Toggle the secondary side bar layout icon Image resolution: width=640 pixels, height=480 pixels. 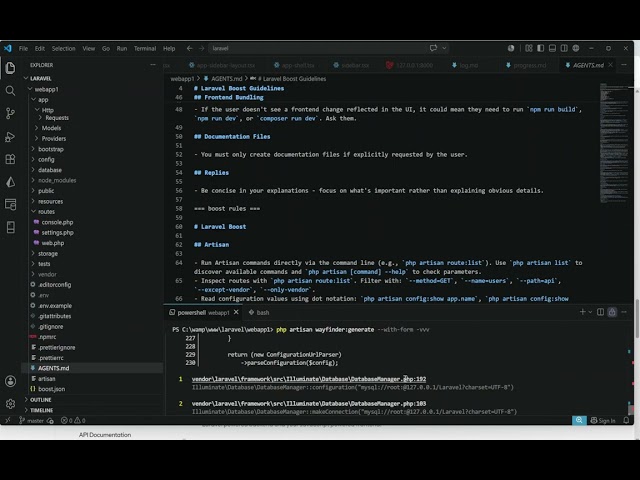(564, 48)
